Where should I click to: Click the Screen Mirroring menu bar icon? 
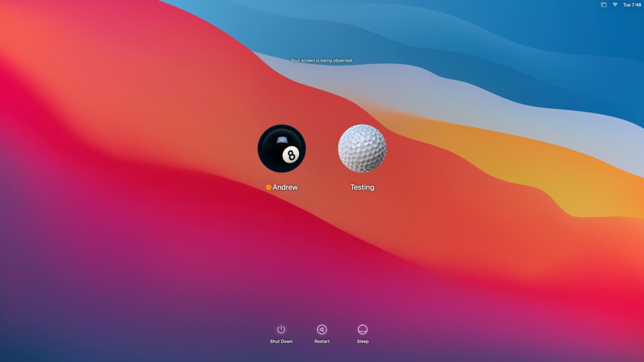(x=603, y=4)
